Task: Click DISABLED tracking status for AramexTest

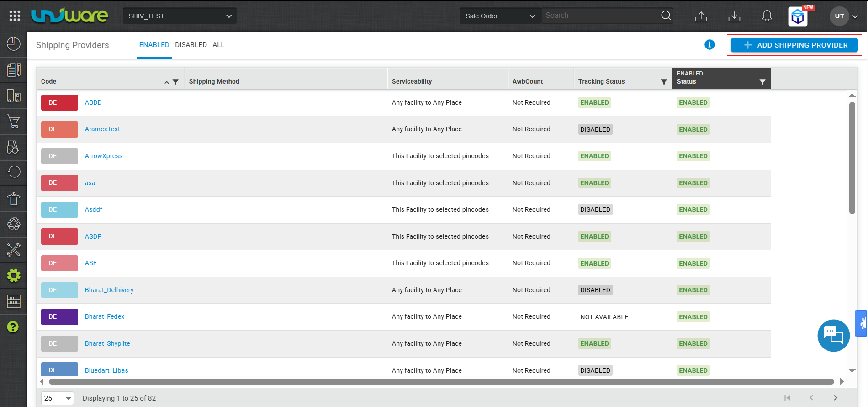Action: [595, 129]
